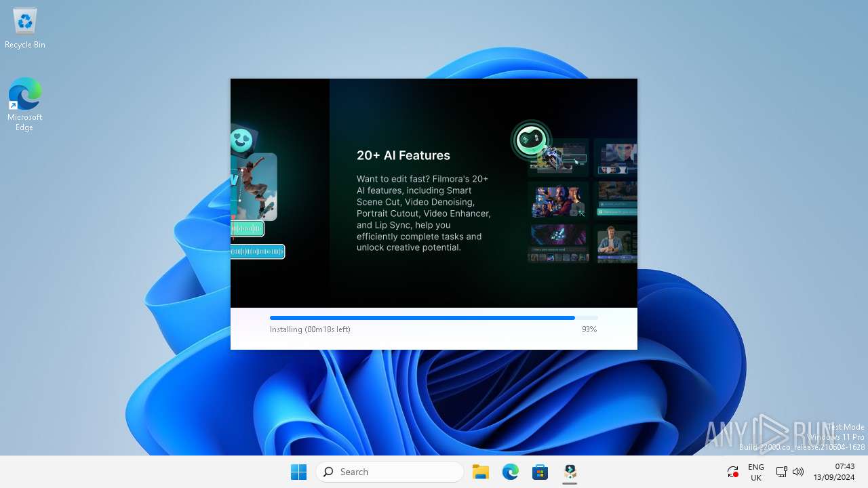
Task: Click the smiley heart-eyes emoji icon
Action: click(x=241, y=140)
